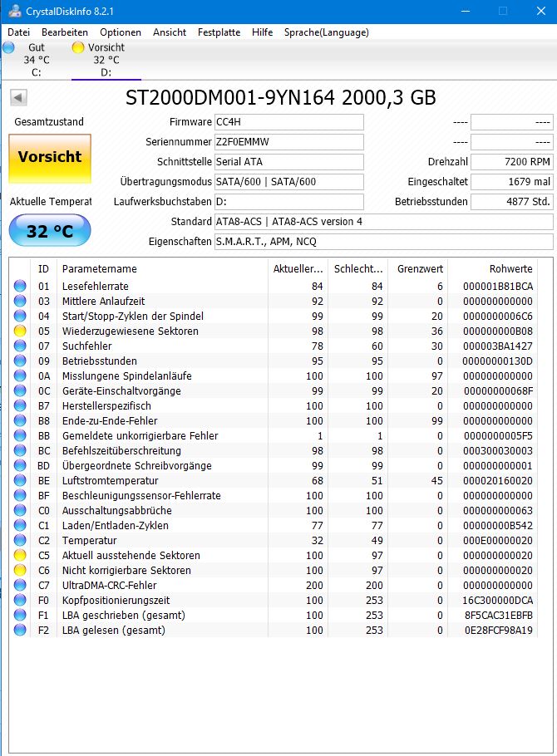Open the Datei menu

click(19, 32)
